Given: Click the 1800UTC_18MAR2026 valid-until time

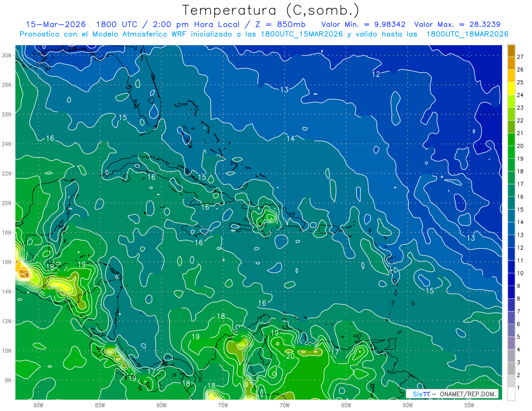Looking at the screenshot, I should click(467, 34).
